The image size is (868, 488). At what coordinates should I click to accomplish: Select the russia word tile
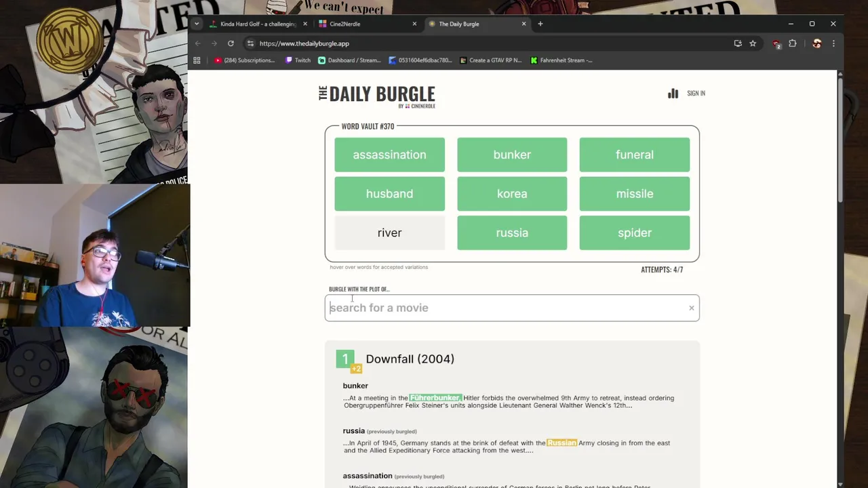point(512,232)
